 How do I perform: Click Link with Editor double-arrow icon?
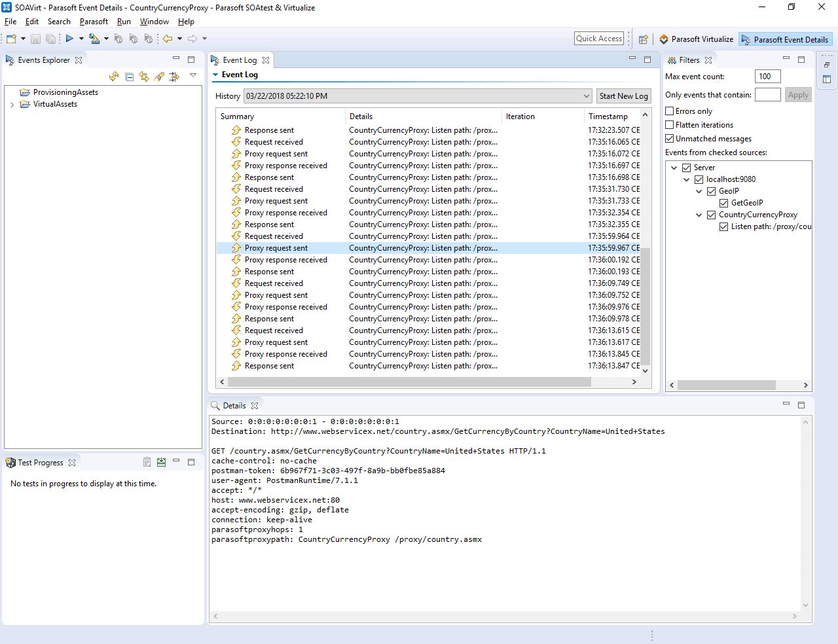[x=144, y=77]
